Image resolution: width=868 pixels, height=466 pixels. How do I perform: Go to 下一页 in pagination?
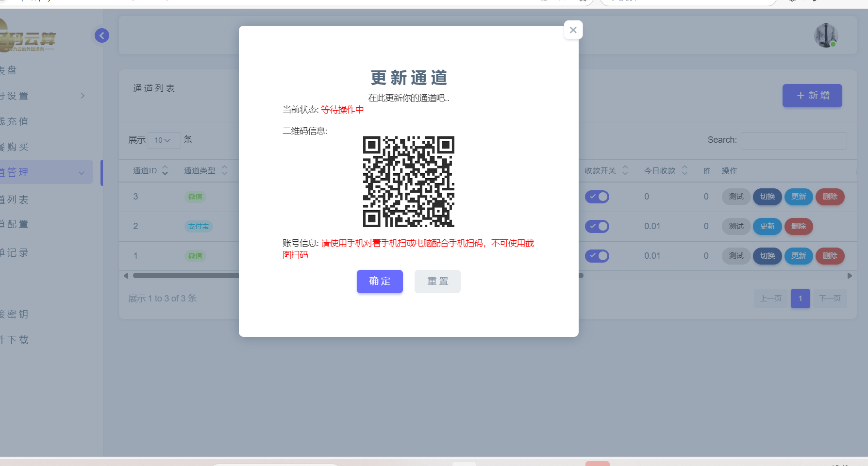tap(830, 299)
